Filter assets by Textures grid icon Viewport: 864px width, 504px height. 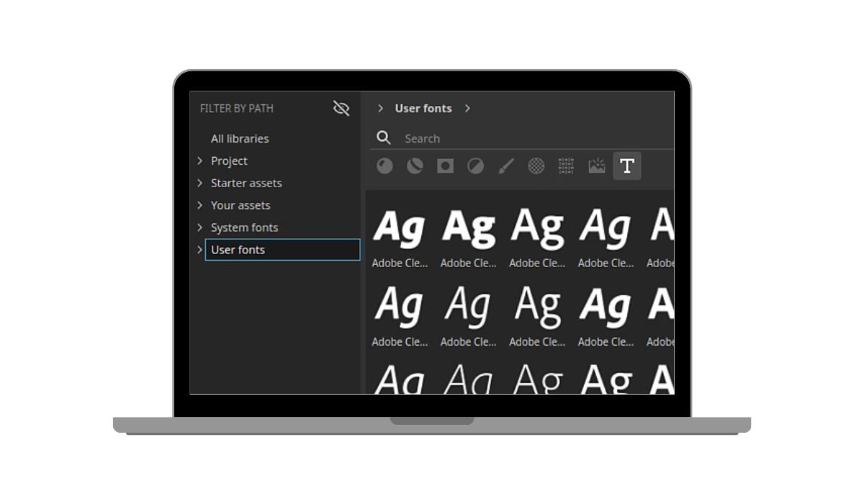tap(566, 166)
